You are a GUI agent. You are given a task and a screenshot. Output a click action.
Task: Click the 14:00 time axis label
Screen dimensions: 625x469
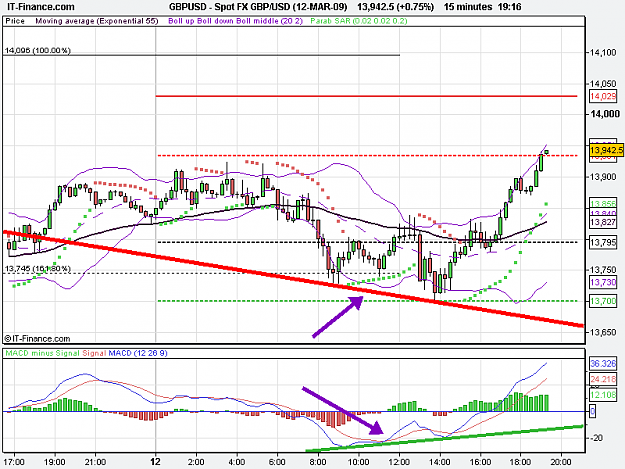pos(440,462)
